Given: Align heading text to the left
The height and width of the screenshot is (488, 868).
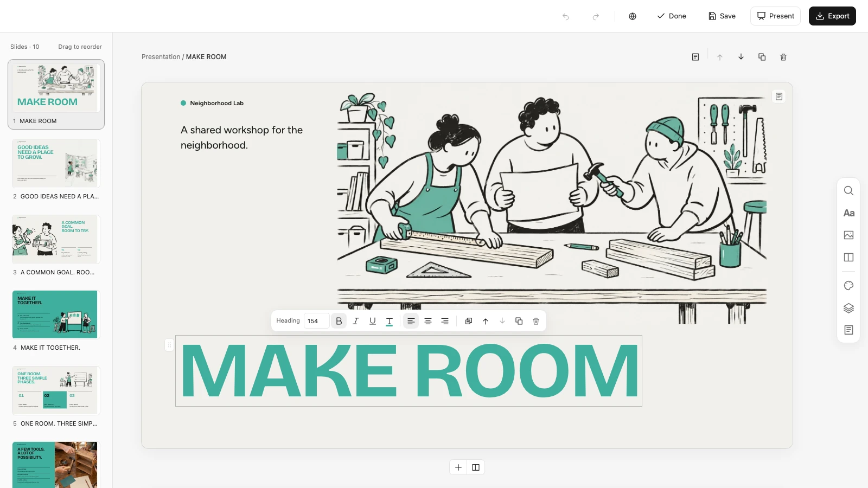Looking at the screenshot, I should point(411,321).
